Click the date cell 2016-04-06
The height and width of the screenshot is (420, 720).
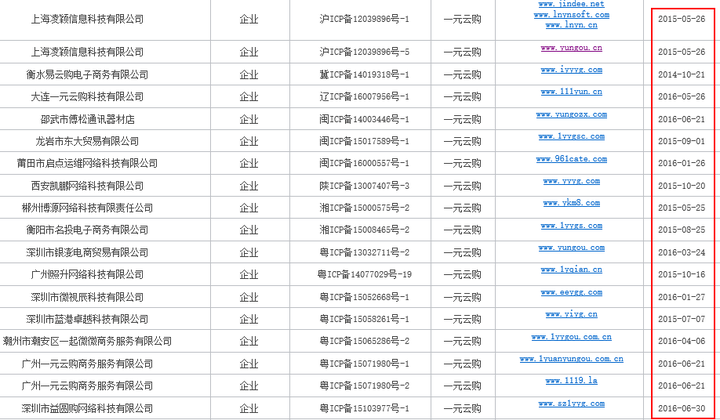click(681, 342)
